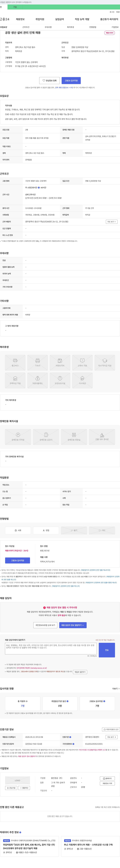120x868 pixels.
Task: Click the 기타 icon in 전형방법
Action: pyautogui.click(x=100, y=530)
